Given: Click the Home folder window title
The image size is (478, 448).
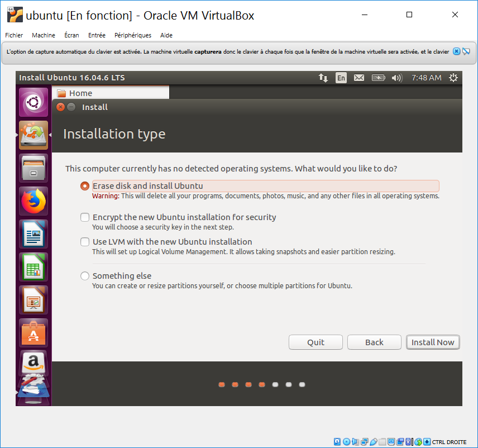Looking at the screenshot, I should coord(80,93).
